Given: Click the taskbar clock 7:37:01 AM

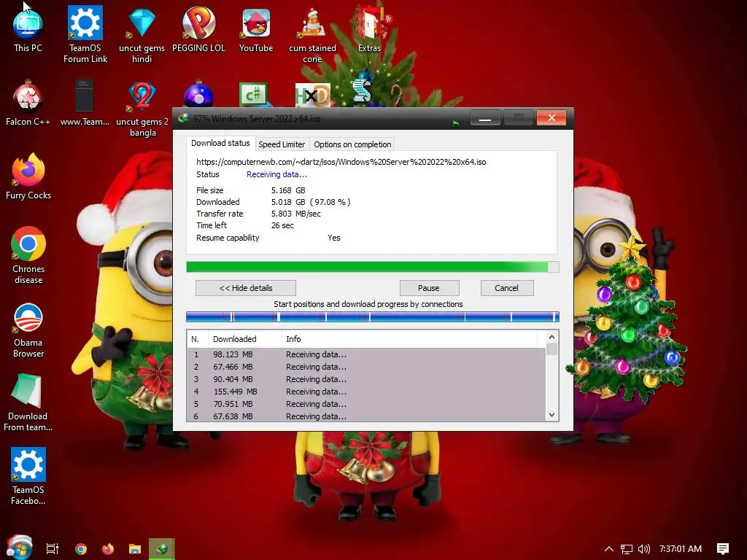Looking at the screenshot, I should tap(681, 548).
